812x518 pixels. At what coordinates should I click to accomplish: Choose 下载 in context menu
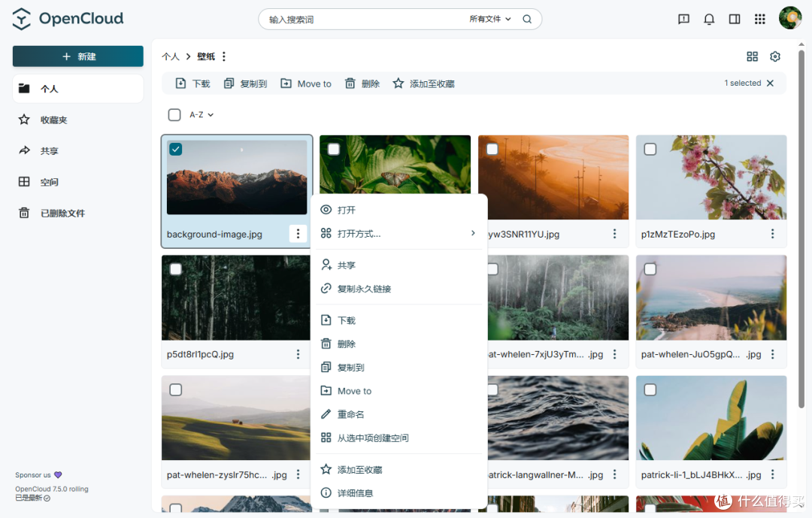pos(398,320)
